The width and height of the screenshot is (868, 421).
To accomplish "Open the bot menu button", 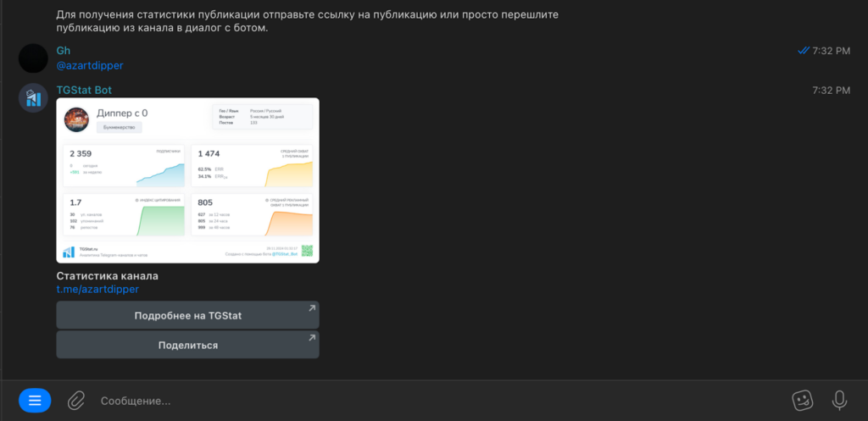I will pos(35,401).
